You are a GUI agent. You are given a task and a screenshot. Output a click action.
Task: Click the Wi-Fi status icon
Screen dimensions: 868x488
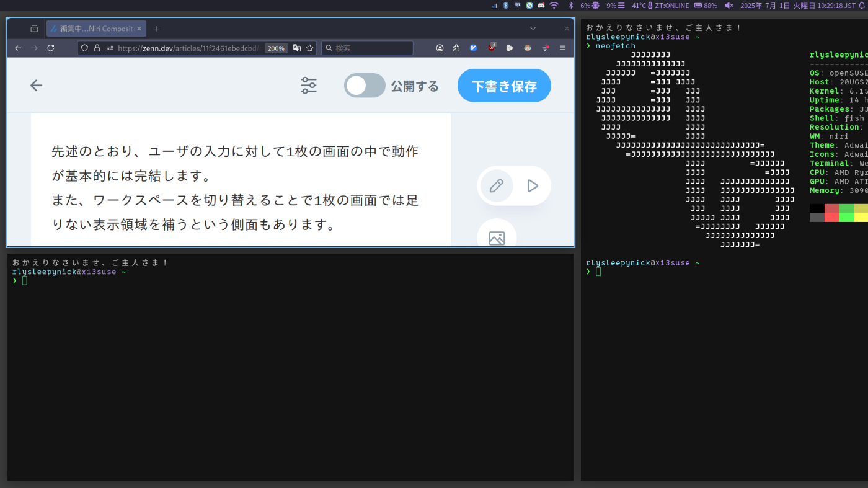point(554,5)
